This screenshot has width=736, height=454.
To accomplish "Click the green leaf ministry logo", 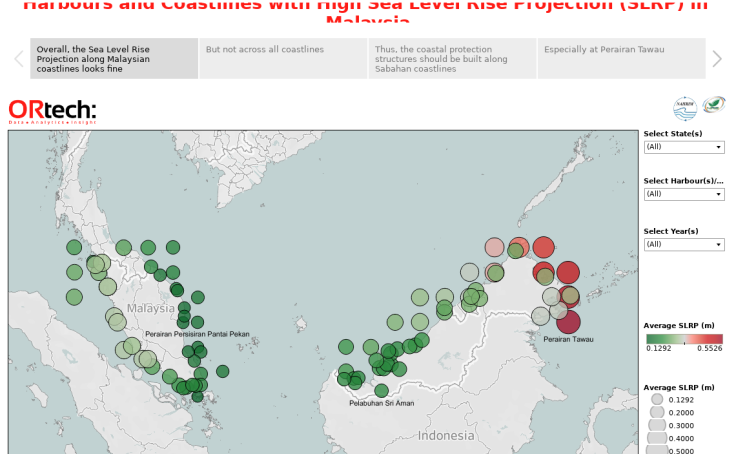I will click(x=714, y=104).
